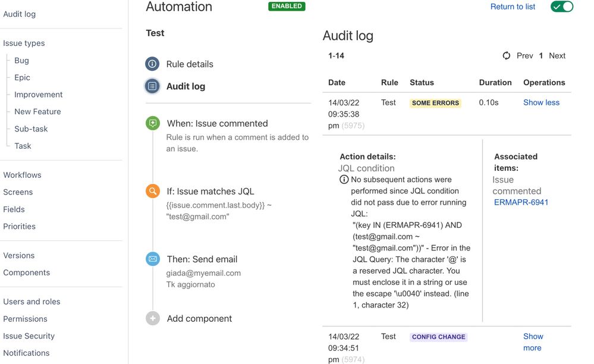
Task: Expand config change entry with Show more
Action: [x=533, y=342]
